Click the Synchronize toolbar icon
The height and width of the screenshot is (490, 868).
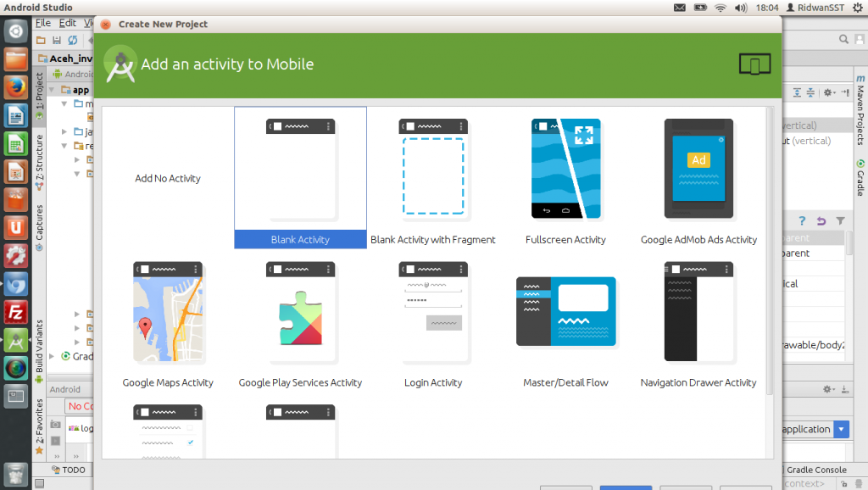73,40
